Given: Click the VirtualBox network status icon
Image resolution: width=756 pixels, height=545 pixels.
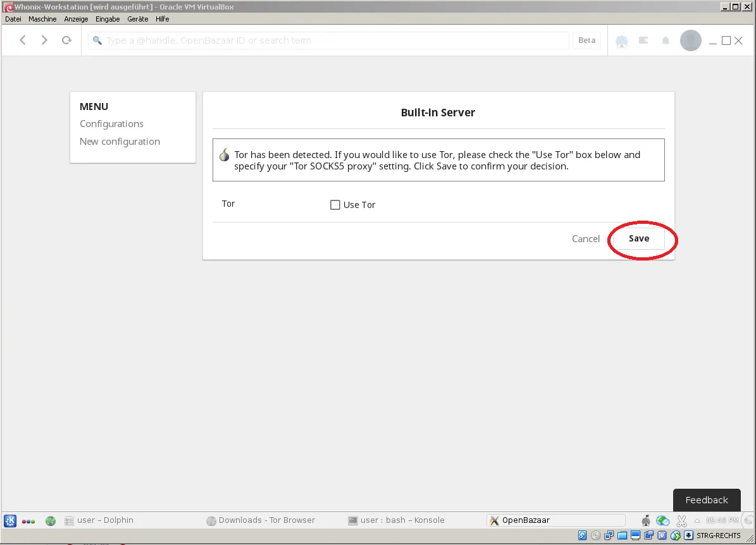Looking at the screenshot, I should point(609,536).
